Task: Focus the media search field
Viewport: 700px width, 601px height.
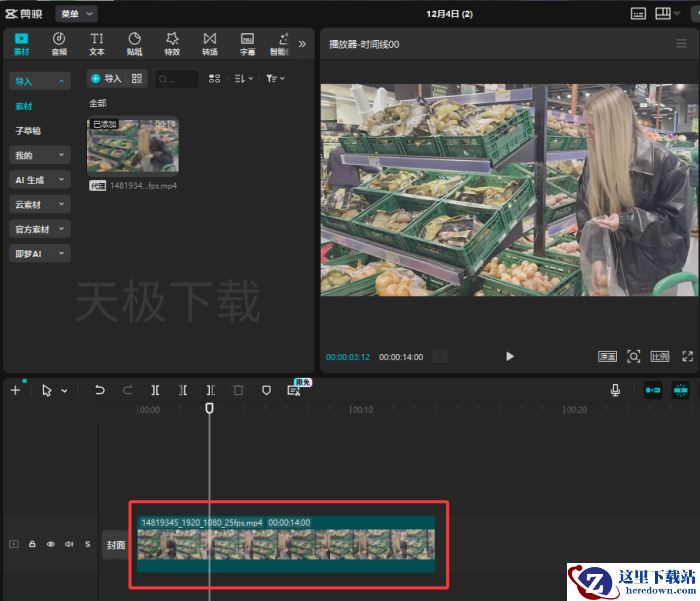Action: coord(176,79)
